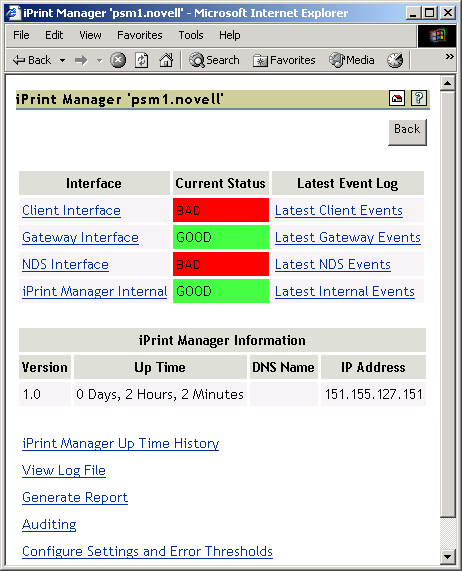This screenshot has height=571, width=462.
Task: View Latest Internal Events link
Action: pos(345,291)
